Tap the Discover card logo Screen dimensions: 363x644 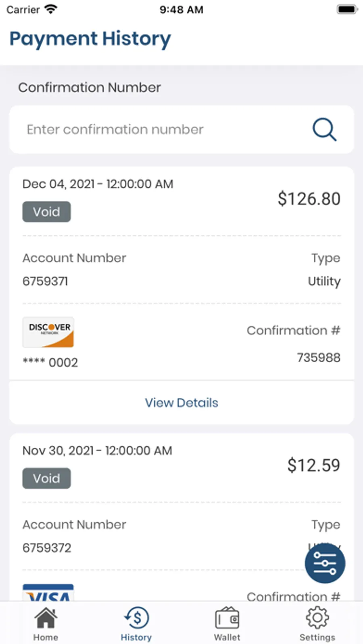pyautogui.click(x=48, y=332)
